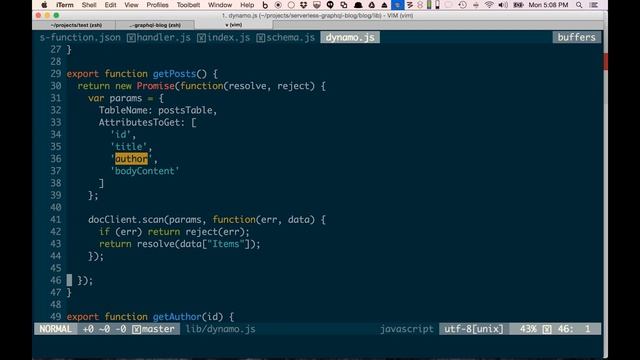
Task: Open Time Machine menu bar icon
Action: pyautogui.click(x=462, y=5)
